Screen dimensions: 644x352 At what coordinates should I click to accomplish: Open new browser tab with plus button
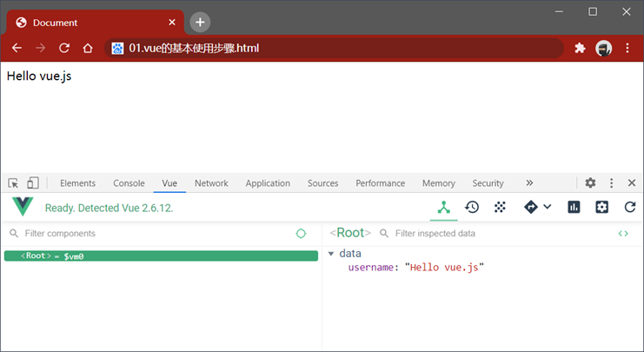point(200,22)
